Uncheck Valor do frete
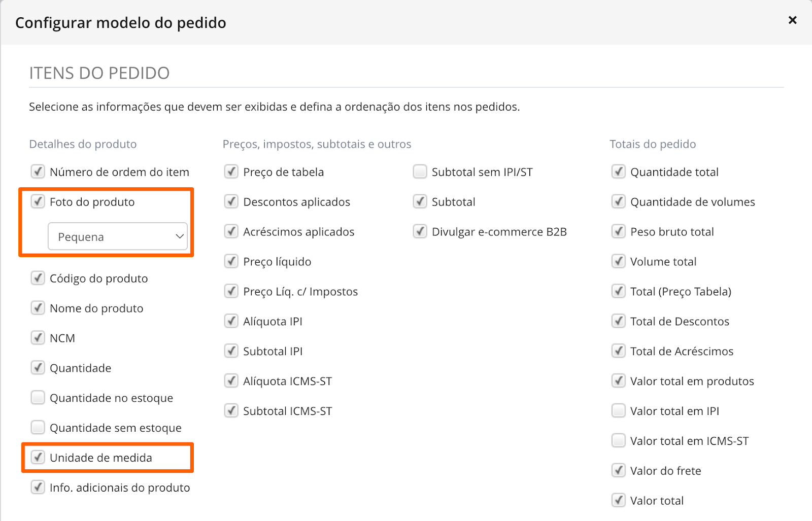 [x=619, y=470]
